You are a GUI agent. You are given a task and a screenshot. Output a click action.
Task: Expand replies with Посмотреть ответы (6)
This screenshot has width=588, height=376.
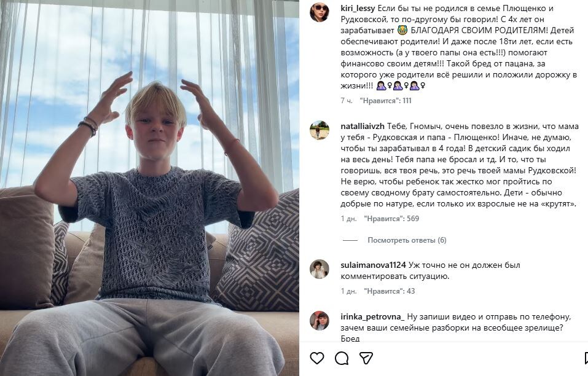click(x=407, y=240)
